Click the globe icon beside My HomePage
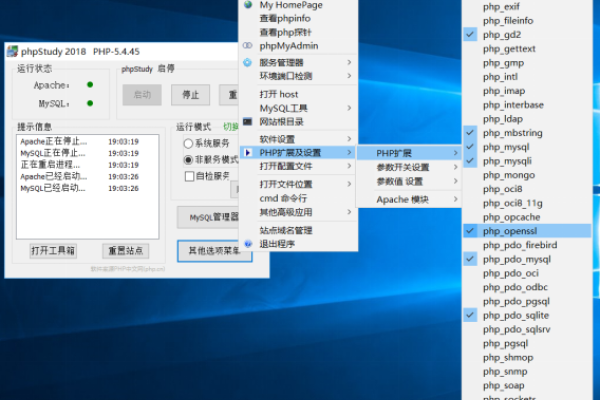 pos(248,4)
